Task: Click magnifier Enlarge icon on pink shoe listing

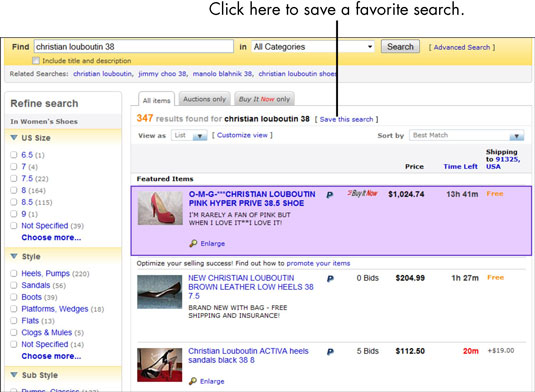Action: [x=193, y=243]
